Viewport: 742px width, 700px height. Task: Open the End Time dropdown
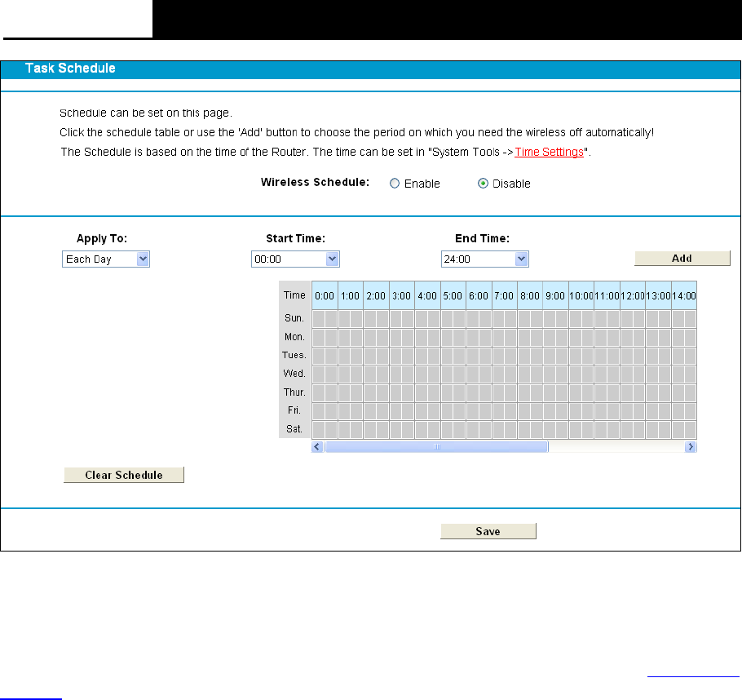coord(484,259)
